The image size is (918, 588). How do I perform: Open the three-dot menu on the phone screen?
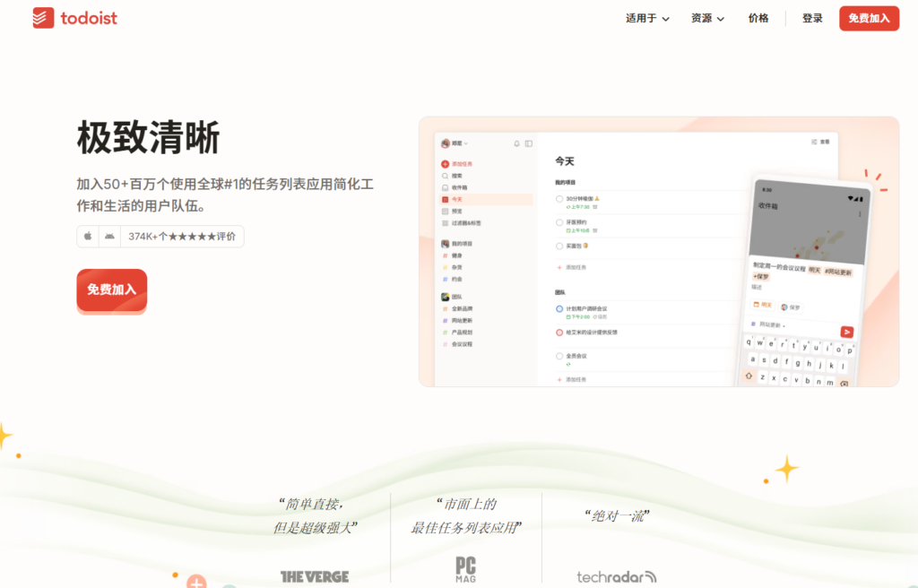pyautogui.click(x=861, y=213)
